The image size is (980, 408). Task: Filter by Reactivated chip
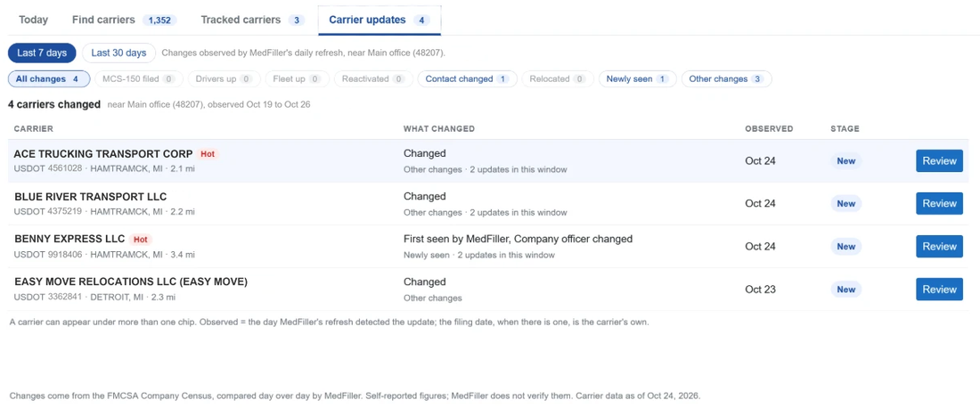pyautogui.click(x=373, y=79)
